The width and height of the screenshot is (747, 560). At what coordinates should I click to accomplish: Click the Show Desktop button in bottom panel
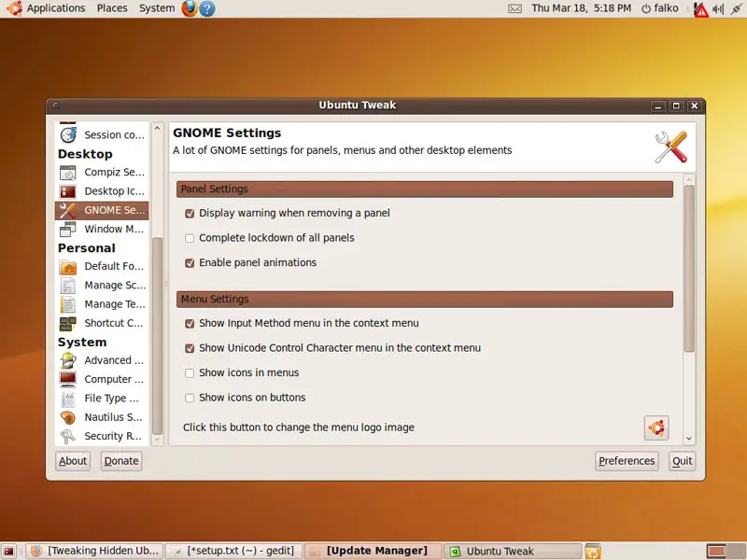coord(9,552)
